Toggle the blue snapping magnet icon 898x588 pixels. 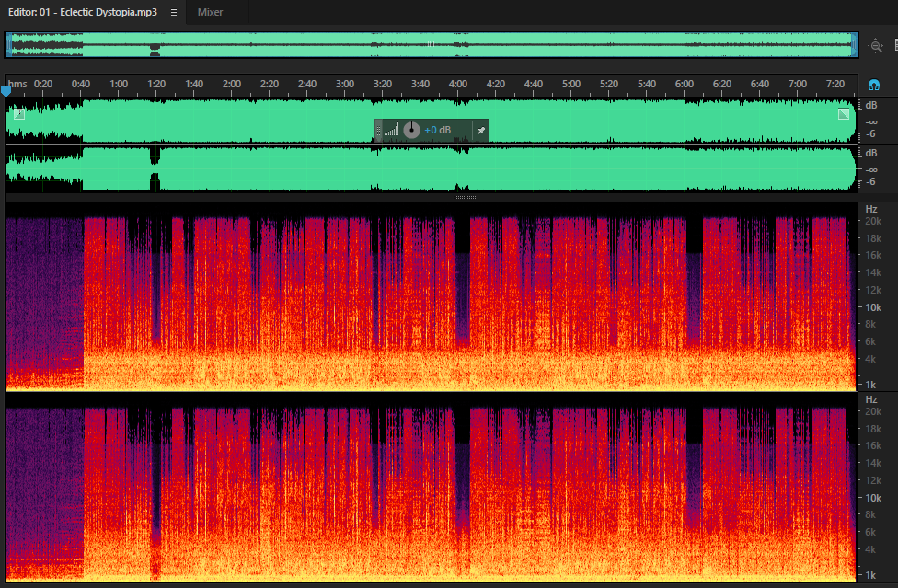[x=874, y=86]
